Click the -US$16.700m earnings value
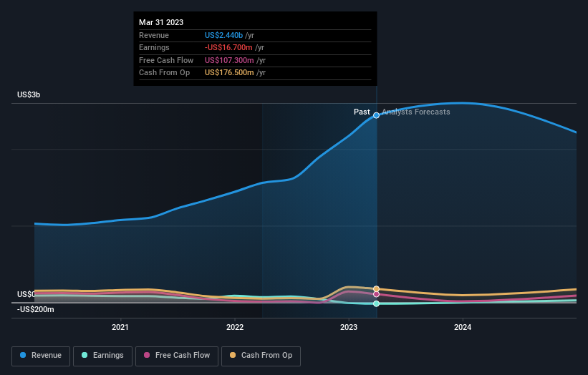Screen dimensions: 588x375 228,47
